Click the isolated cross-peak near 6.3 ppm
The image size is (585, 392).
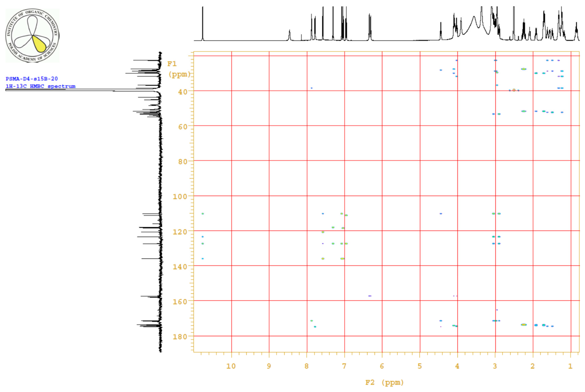[x=370, y=296]
